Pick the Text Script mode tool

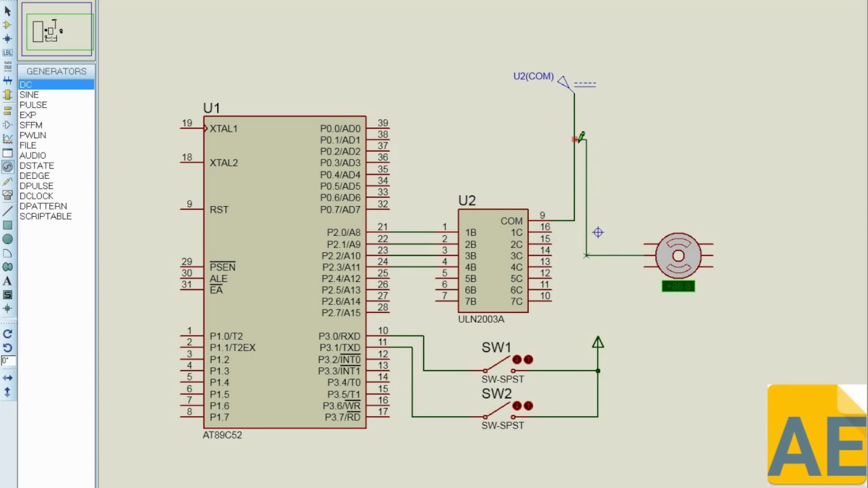click(x=7, y=66)
